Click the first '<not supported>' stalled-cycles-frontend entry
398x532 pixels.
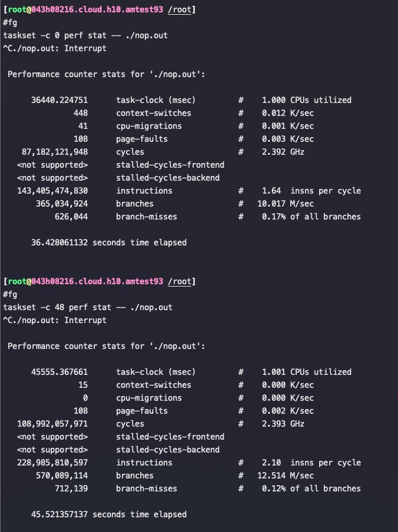(52, 165)
